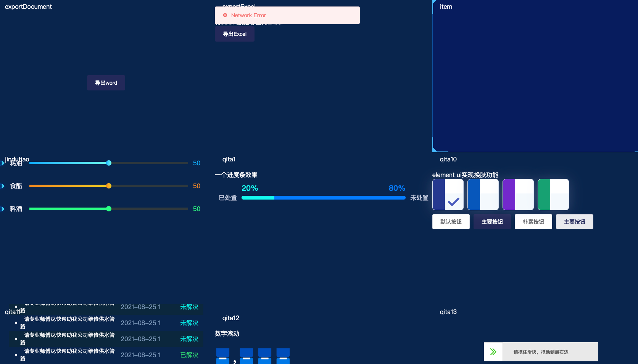
Task: Click the qita13 panel title
Action: 448,312
